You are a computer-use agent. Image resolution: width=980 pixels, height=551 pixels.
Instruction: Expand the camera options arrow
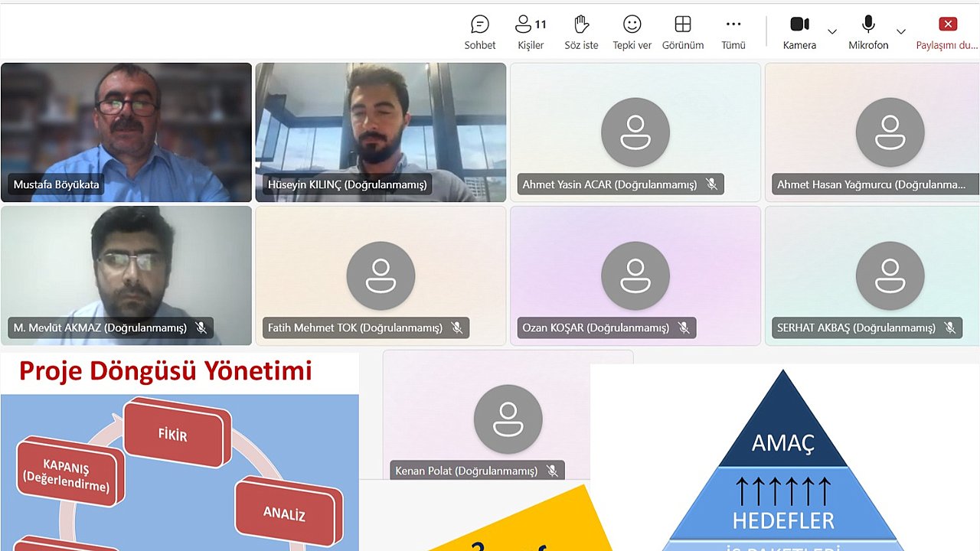[x=832, y=31]
